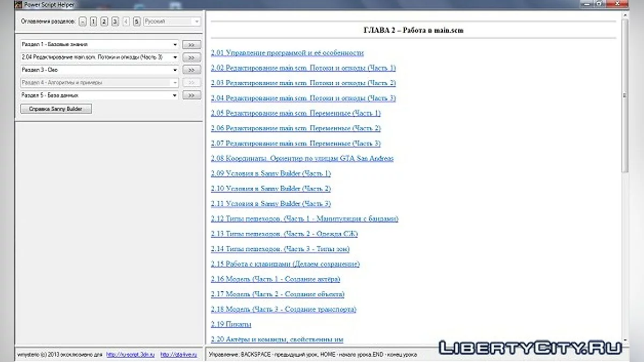Open lesson 2.15 Работа с клавишами
Image resolution: width=644 pixels, height=362 pixels.
tap(285, 264)
